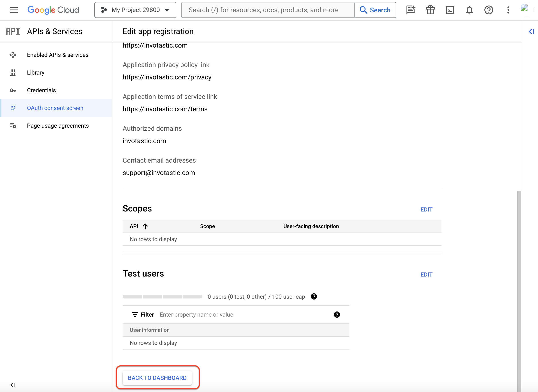Screen dimensions: 538x392
Task: Click the Page usage agreements icon
Action: pyautogui.click(x=13, y=126)
